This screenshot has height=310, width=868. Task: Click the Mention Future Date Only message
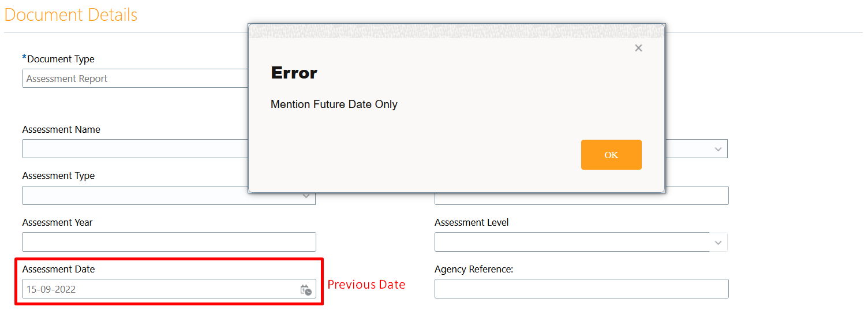(334, 104)
